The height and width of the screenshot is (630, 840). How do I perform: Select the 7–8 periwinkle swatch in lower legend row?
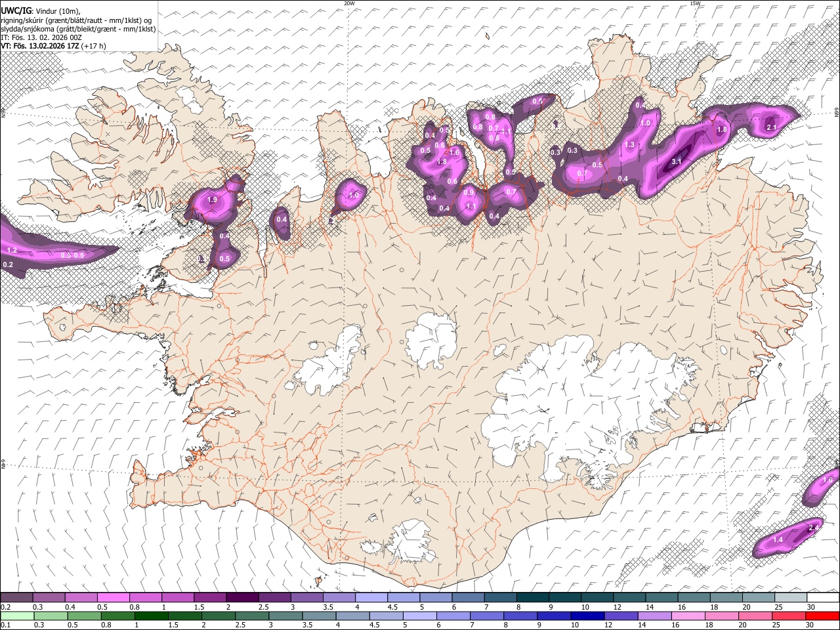[x=486, y=616]
